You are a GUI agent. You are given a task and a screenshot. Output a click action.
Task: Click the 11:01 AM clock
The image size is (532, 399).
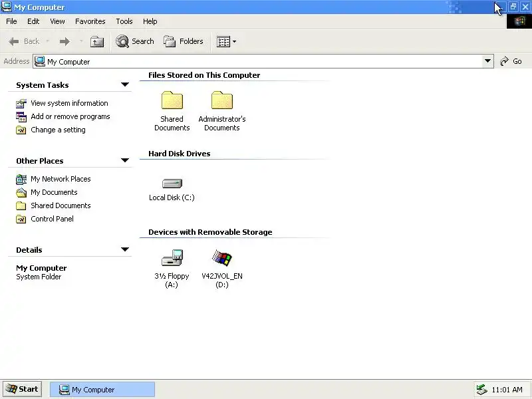click(x=507, y=390)
